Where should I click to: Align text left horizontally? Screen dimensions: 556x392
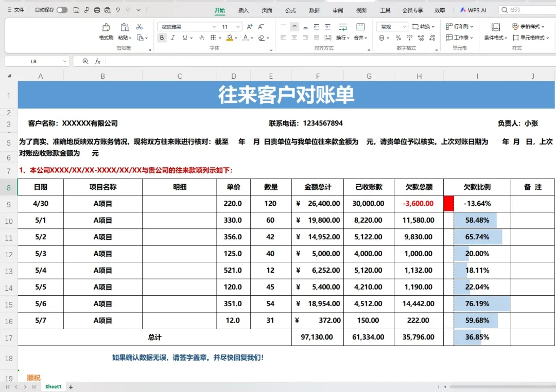click(x=283, y=38)
